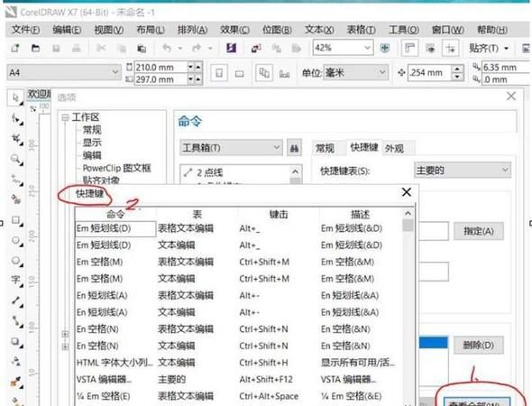Click the full-screen preview icon beside zoom

(x=385, y=48)
